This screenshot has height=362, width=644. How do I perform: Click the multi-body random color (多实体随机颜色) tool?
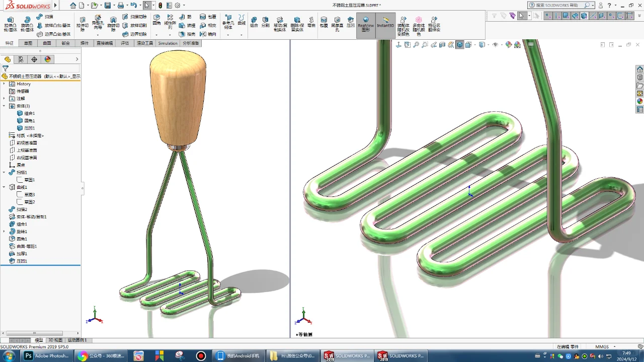(419, 25)
